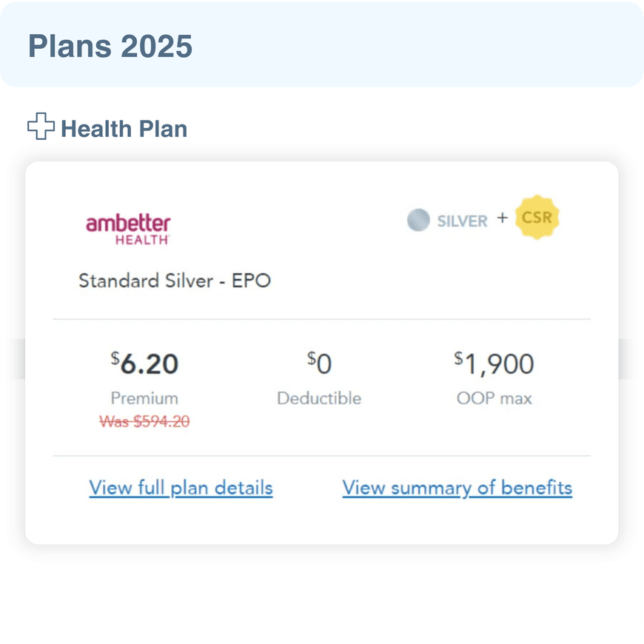The image size is (644, 644).
Task: Click the Plans 2025 header banner
Action: [322, 44]
